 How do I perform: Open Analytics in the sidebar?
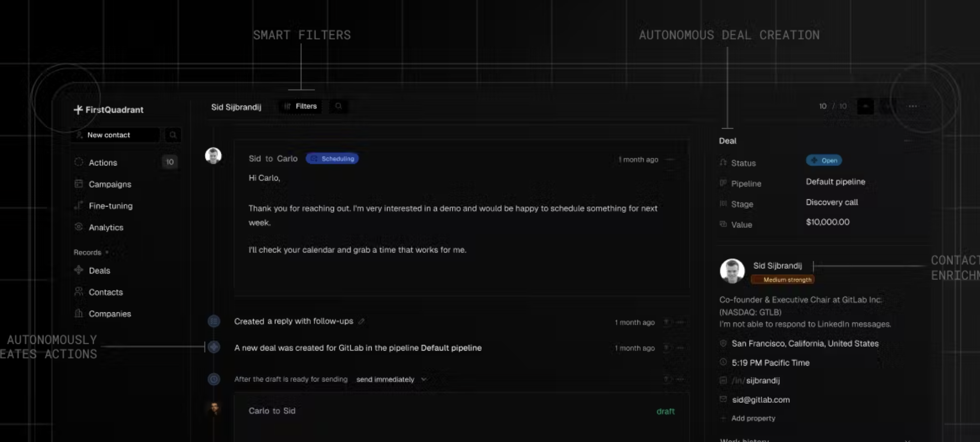click(x=106, y=227)
